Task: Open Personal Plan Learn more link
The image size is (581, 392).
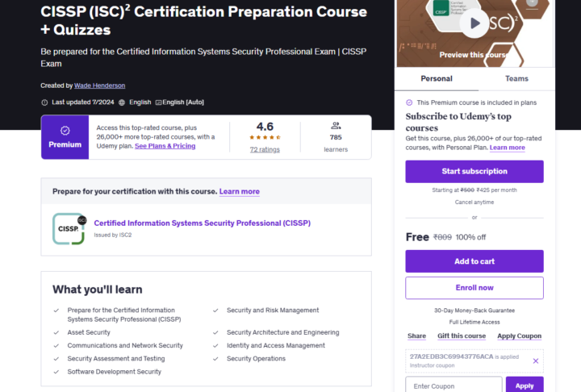Action: (508, 148)
